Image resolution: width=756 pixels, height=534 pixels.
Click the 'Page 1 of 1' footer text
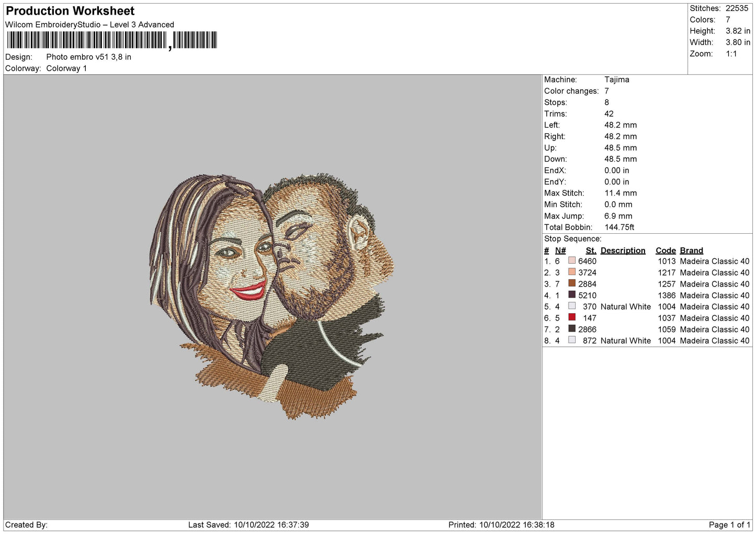click(x=730, y=525)
